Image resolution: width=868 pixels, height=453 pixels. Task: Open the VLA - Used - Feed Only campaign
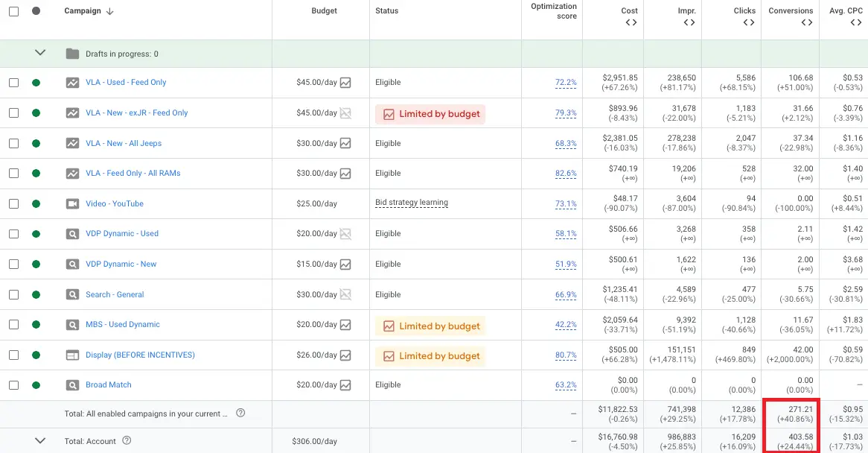click(126, 82)
